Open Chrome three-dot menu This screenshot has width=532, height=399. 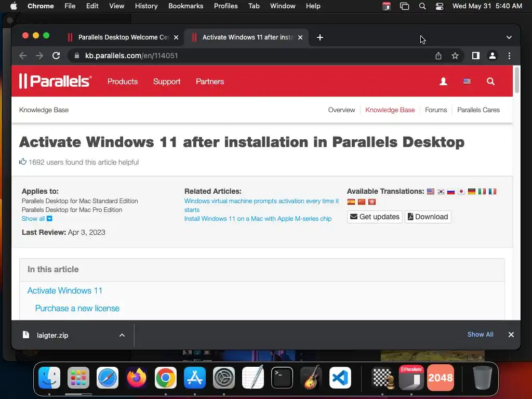pos(509,56)
